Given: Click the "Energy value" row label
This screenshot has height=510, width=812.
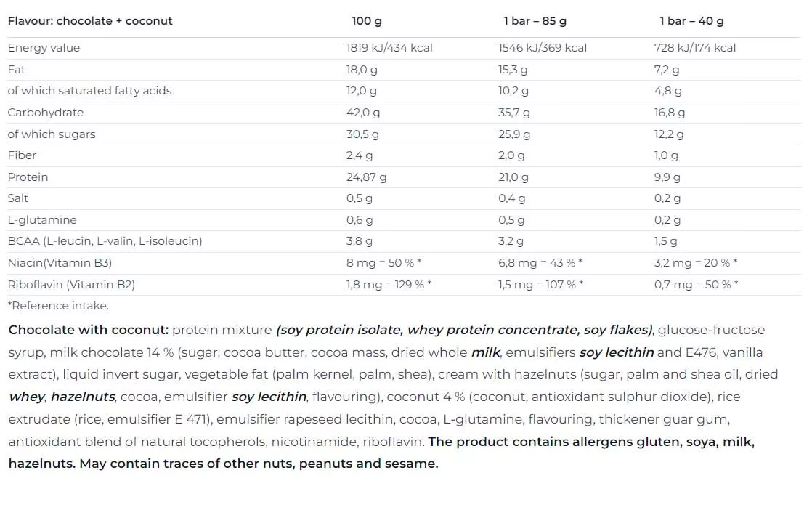Looking at the screenshot, I should click(x=44, y=48).
